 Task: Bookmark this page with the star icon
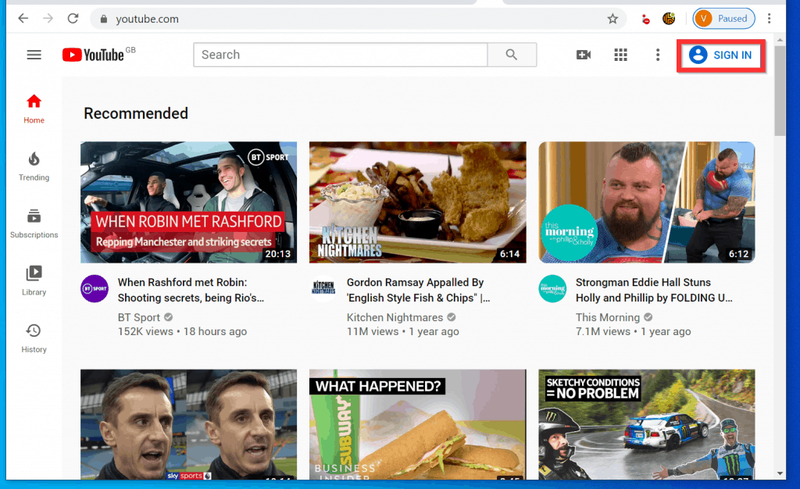tap(612, 19)
